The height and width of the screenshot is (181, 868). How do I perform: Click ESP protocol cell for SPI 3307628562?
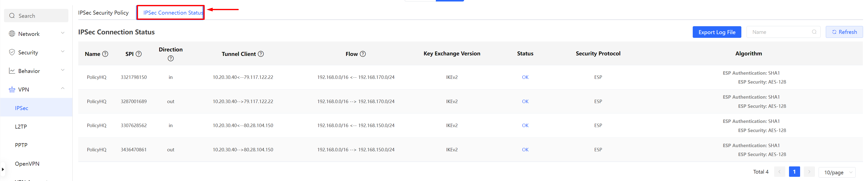598,126
